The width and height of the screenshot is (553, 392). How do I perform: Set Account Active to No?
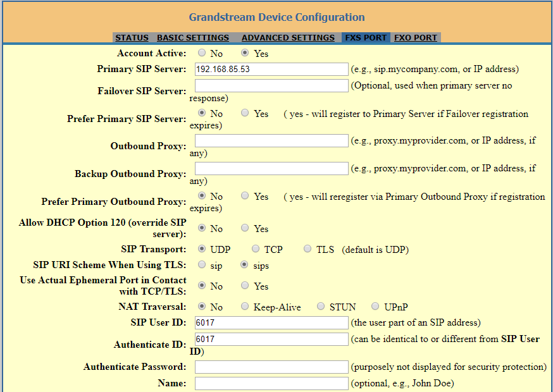tap(202, 53)
